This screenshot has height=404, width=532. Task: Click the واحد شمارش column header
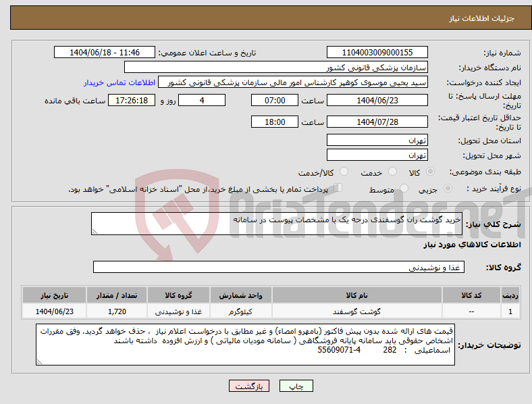click(240, 295)
